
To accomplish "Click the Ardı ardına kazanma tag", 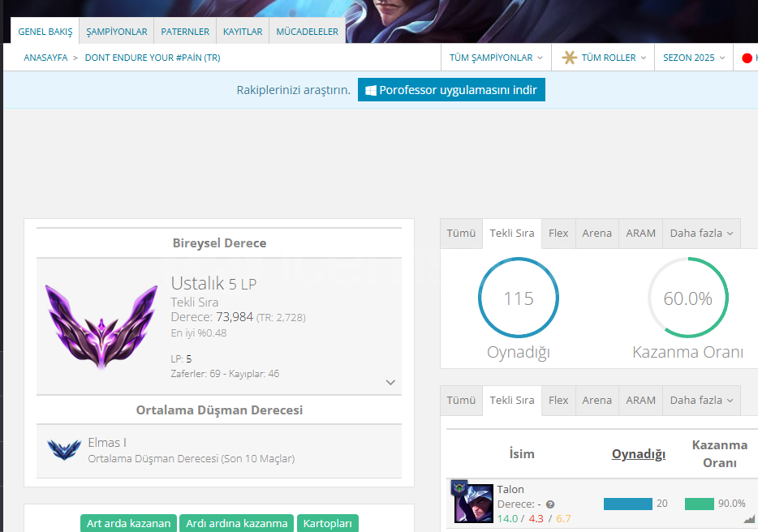I will pyautogui.click(x=237, y=523).
